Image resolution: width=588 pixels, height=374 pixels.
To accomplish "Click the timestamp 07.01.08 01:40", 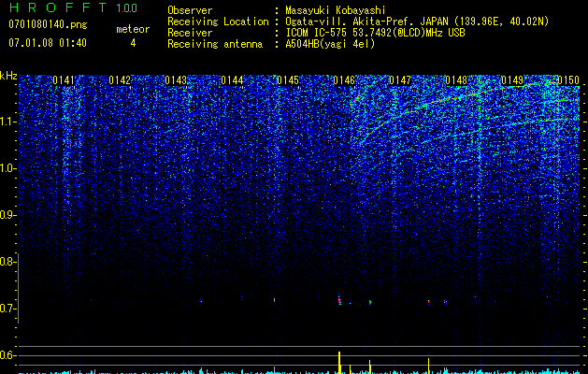I will click(x=48, y=43).
